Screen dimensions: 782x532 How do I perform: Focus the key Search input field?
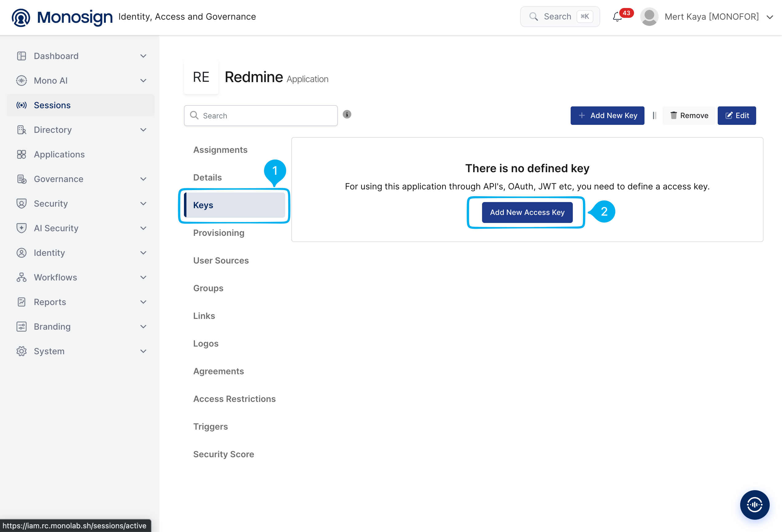[261, 115]
